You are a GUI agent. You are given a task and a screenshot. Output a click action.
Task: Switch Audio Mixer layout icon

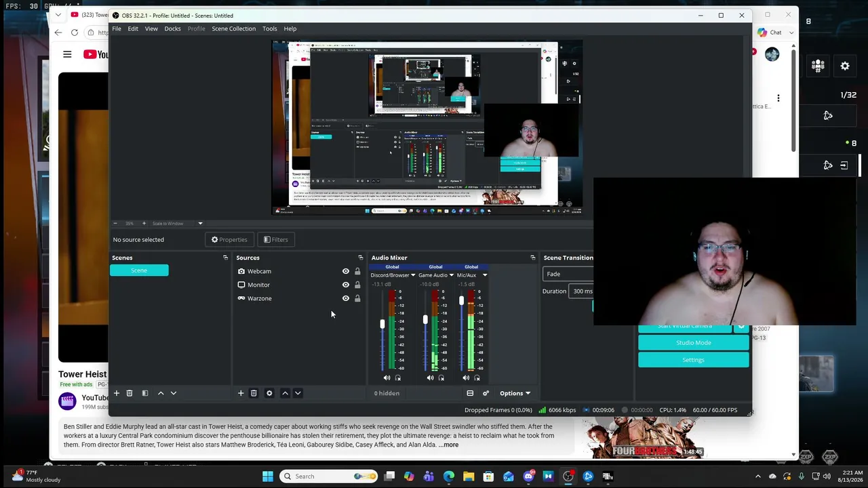pos(470,393)
